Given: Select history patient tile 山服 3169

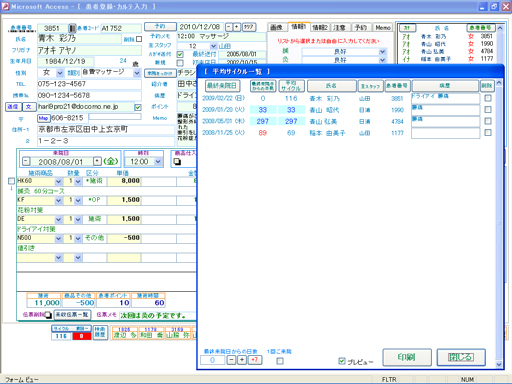Looking at the screenshot, I should point(178,333).
